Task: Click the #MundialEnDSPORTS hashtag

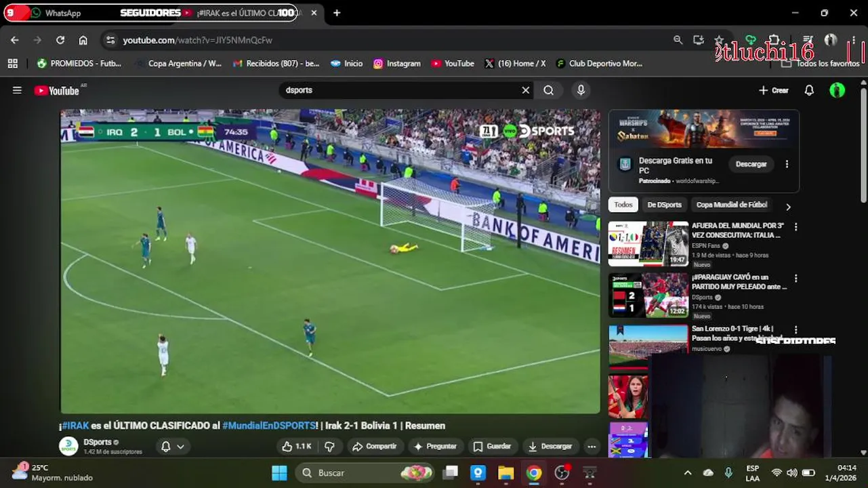Action: [x=268, y=426]
